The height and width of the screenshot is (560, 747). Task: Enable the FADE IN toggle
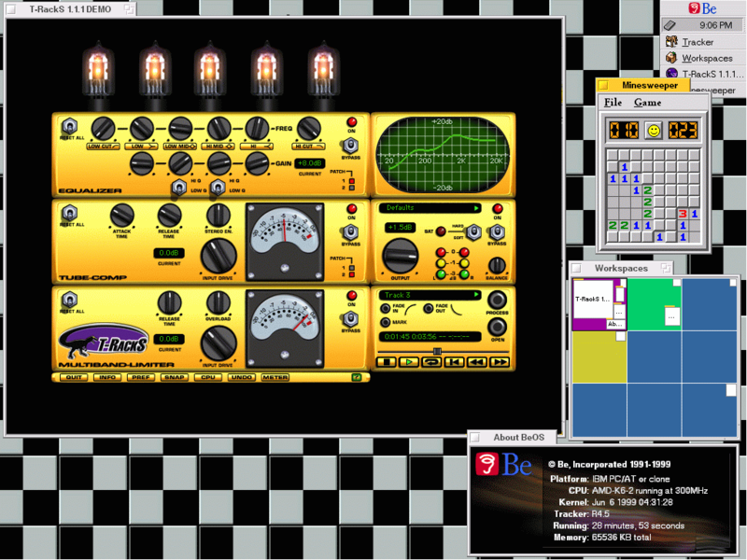[385, 308]
